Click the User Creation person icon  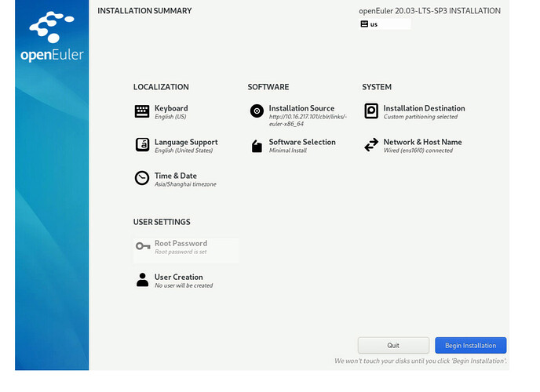tap(142, 280)
